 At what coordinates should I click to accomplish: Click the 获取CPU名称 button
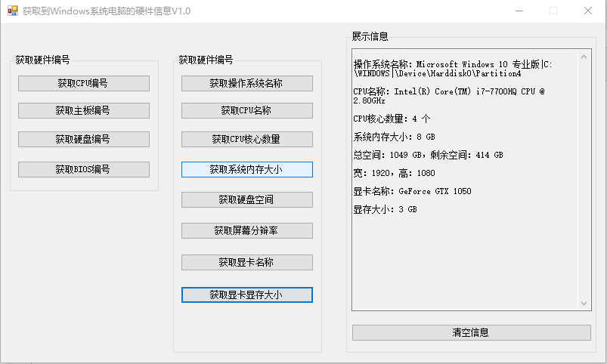coord(247,110)
